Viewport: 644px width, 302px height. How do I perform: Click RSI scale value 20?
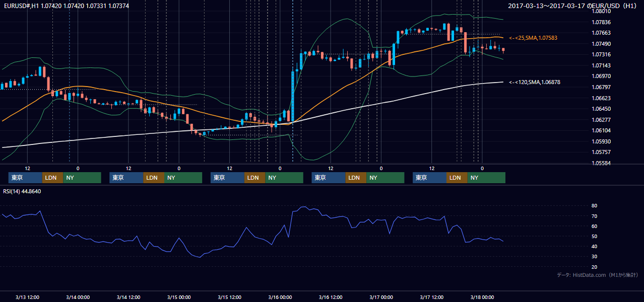595,267
